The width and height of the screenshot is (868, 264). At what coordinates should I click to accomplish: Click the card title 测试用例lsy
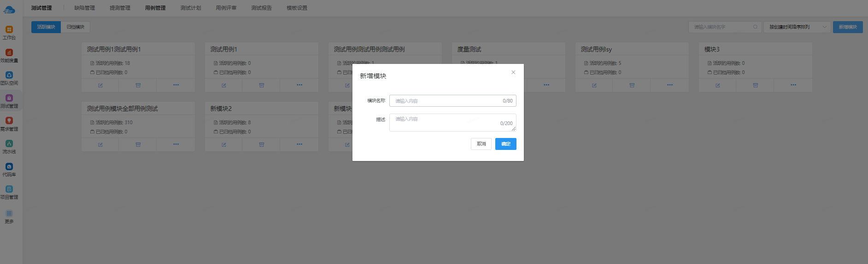pyautogui.click(x=596, y=49)
